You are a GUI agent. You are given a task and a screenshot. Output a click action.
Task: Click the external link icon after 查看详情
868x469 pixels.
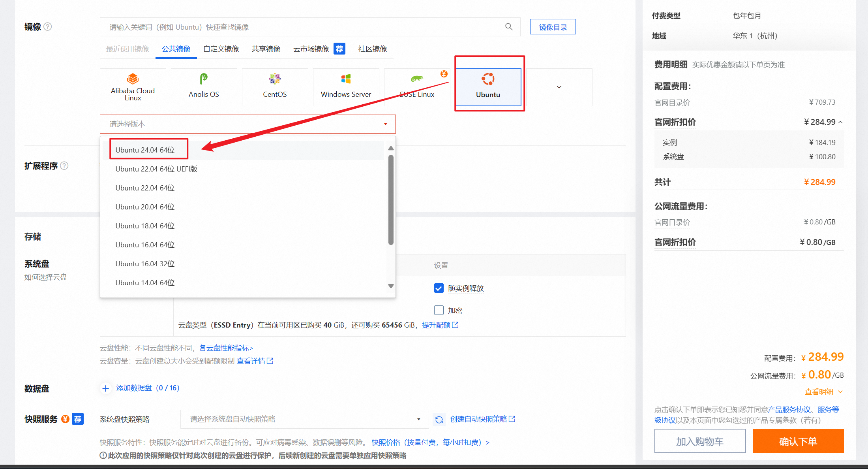[x=270, y=361]
